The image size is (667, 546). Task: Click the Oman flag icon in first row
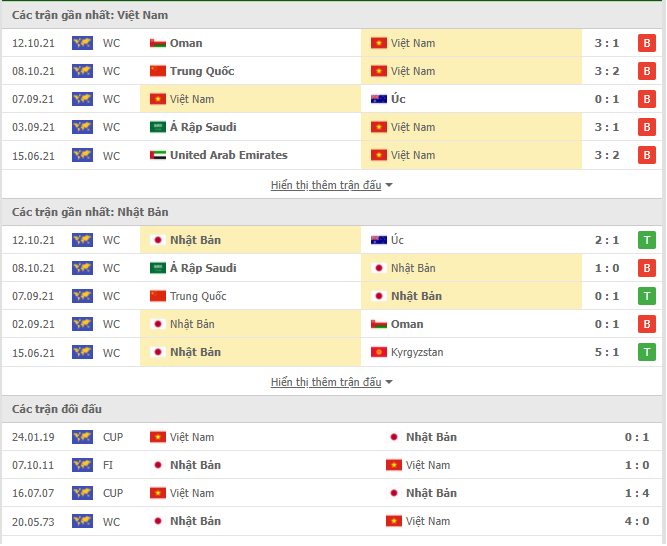158,43
